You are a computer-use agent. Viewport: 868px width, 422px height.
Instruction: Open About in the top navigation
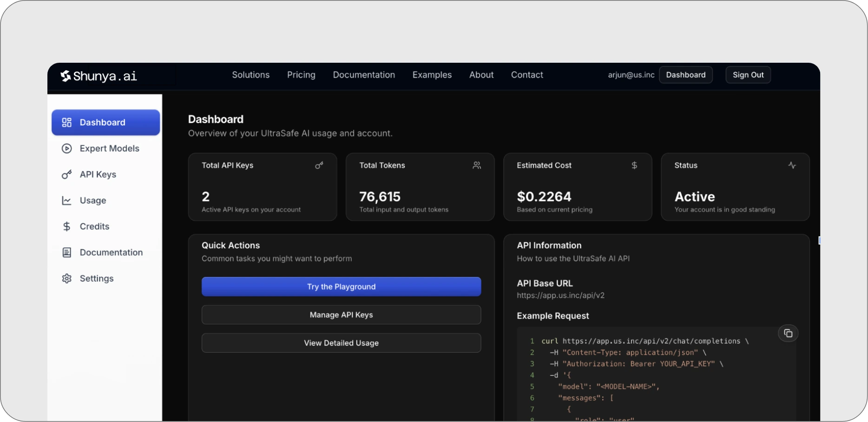pos(481,75)
